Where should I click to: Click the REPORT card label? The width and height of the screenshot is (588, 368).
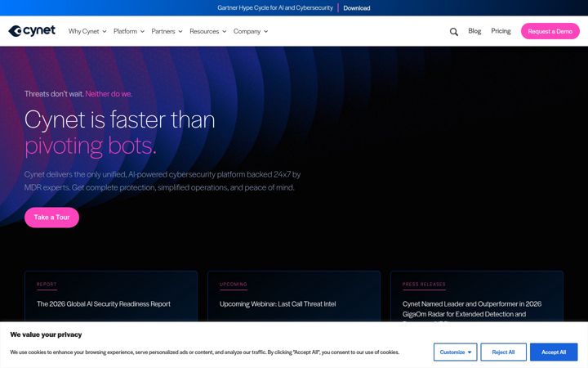pos(47,285)
